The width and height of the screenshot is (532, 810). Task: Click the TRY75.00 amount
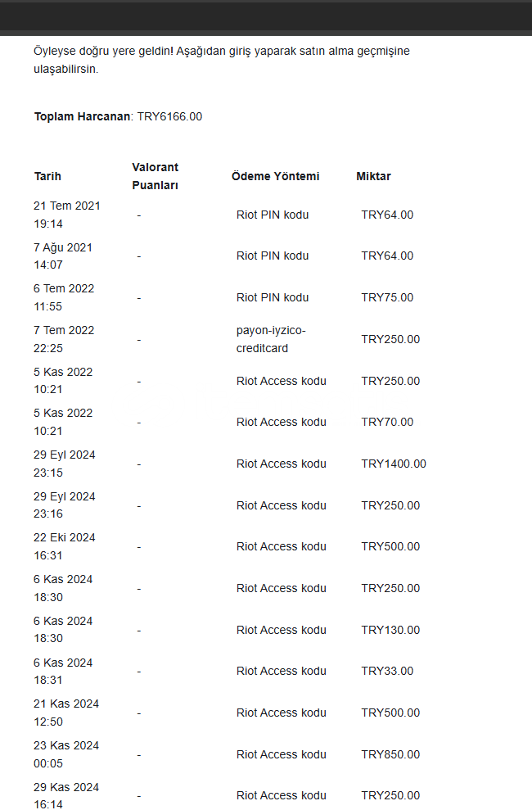click(387, 297)
